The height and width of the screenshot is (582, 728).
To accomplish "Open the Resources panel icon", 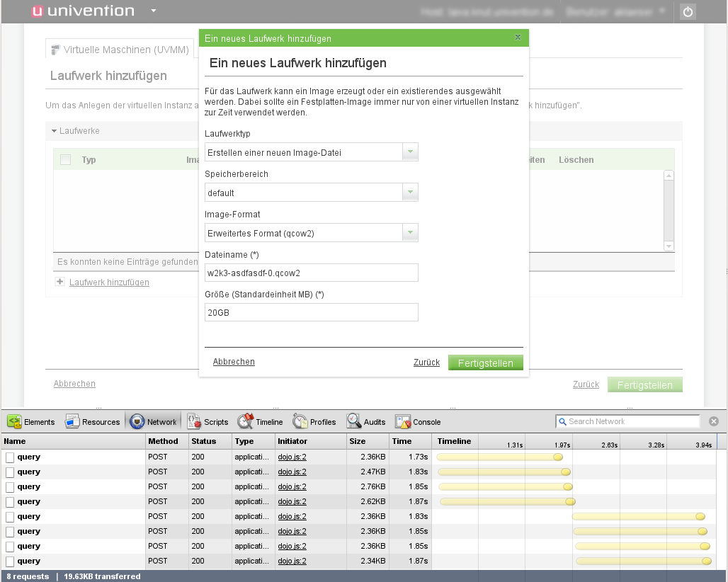I will (x=72, y=422).
